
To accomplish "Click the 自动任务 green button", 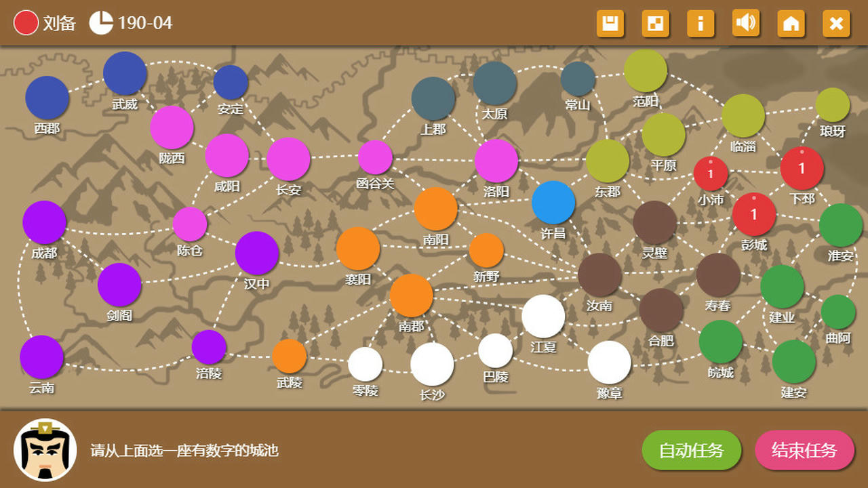I will pos(691,450).
